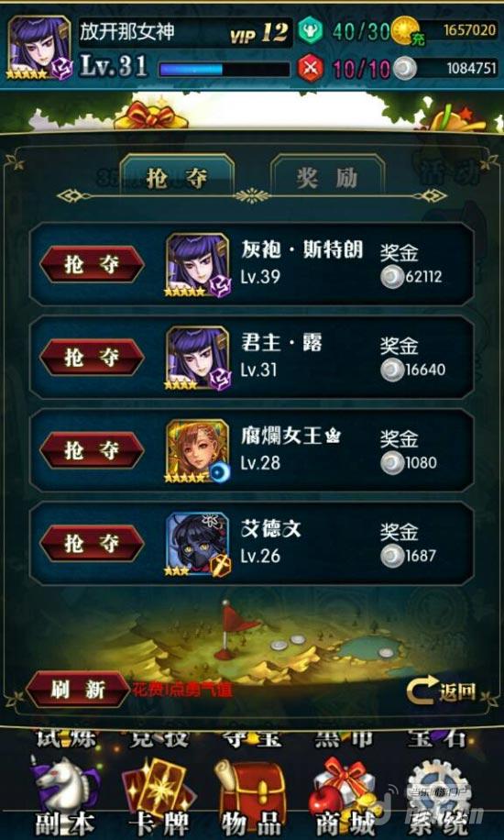Click the 艾德文 blue-faced character portrait
504x840 pixels.
(x=197, y=545)
